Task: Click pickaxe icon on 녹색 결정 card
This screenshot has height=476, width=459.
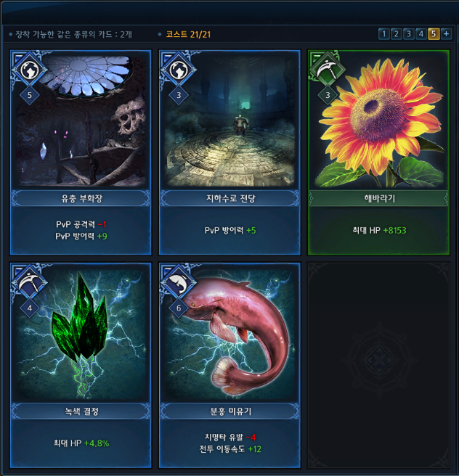Action: click(x=30, y=283)
